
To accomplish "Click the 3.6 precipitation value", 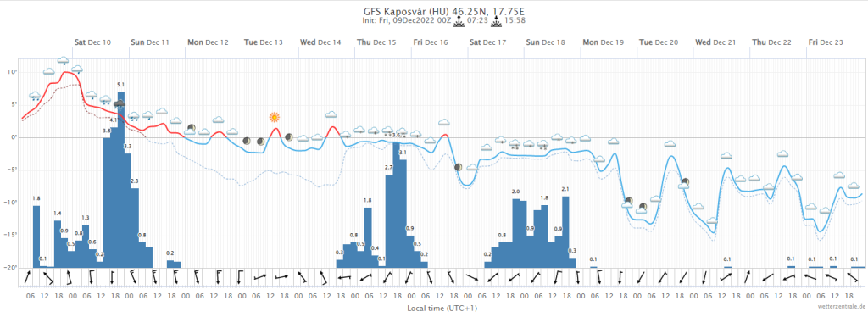I will (396, 135).
